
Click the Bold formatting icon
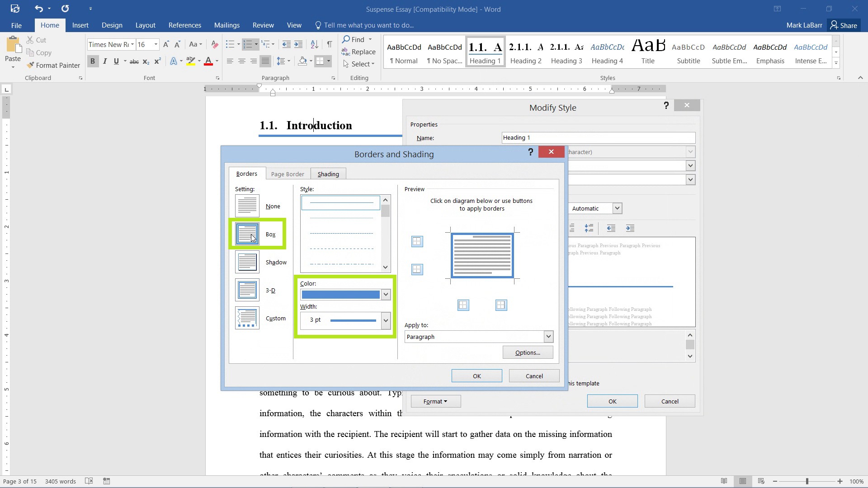tap(92, 61)
